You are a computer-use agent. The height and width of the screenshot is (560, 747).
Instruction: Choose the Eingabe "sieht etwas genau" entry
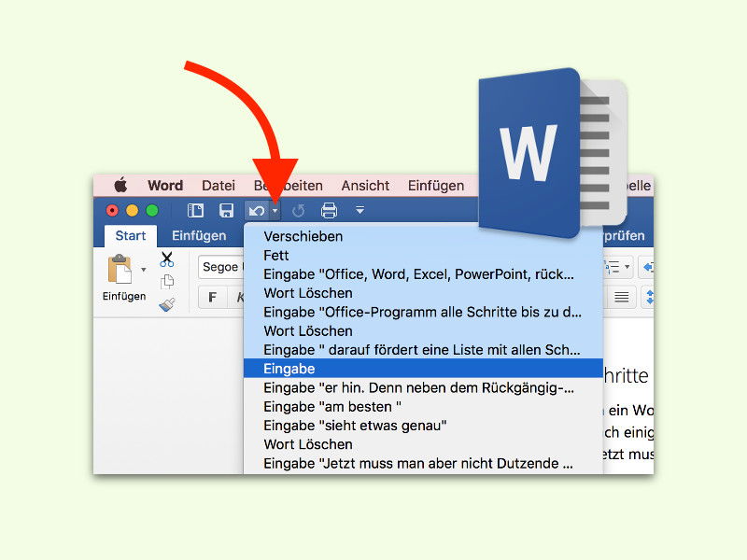423,426
